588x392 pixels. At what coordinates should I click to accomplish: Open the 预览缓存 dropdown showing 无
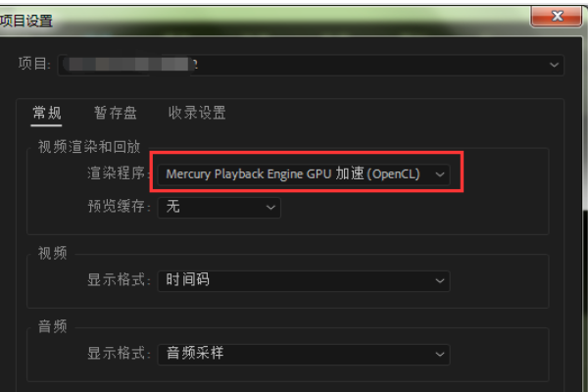pyautogui.click(x=219, y=208)
